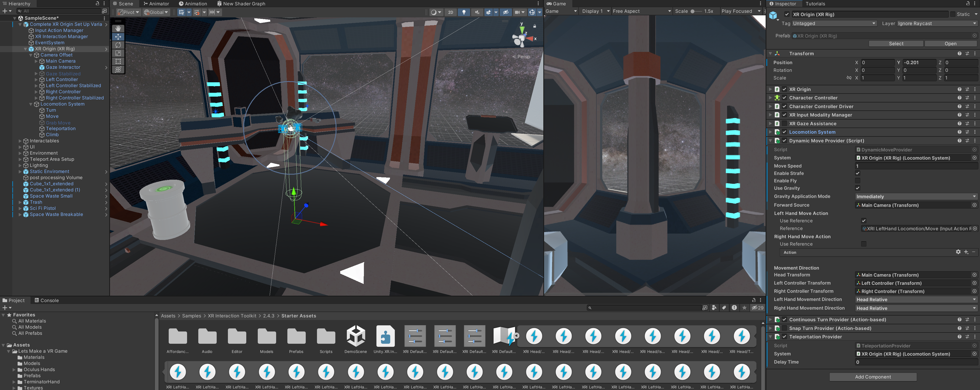980x390 pixels.
Task: Enable XR Gaze Assistance component checkbox
Action: coord(784,123)
